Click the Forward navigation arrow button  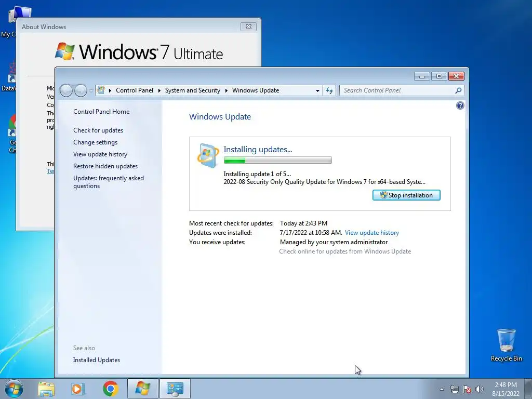click(81, 90)
